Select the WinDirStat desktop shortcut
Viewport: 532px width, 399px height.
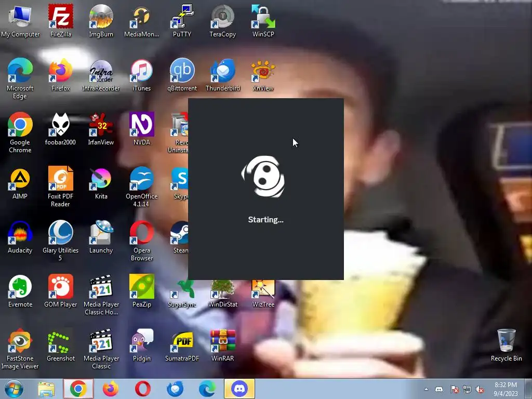pos(222,294)
